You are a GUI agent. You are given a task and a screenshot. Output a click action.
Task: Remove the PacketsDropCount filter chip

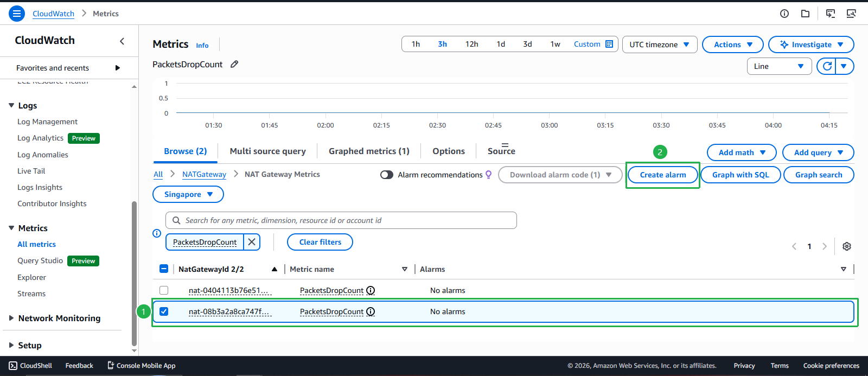pyautogui.click(x=252, y=242)
